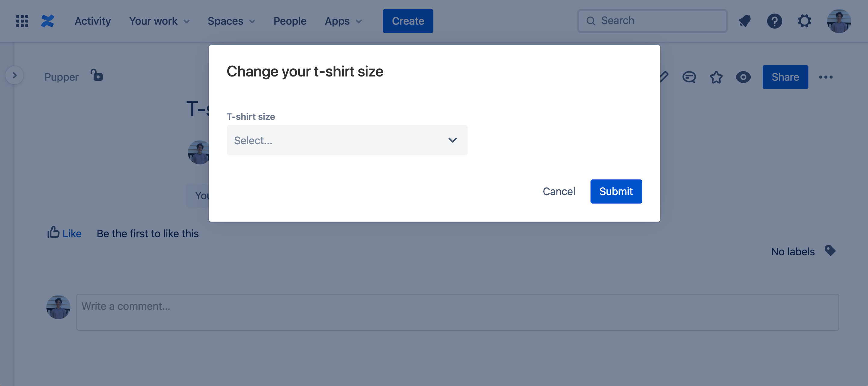Toggle watching via the eye icon
Screen dimensions: 868x386
click(x=744, y=77)
